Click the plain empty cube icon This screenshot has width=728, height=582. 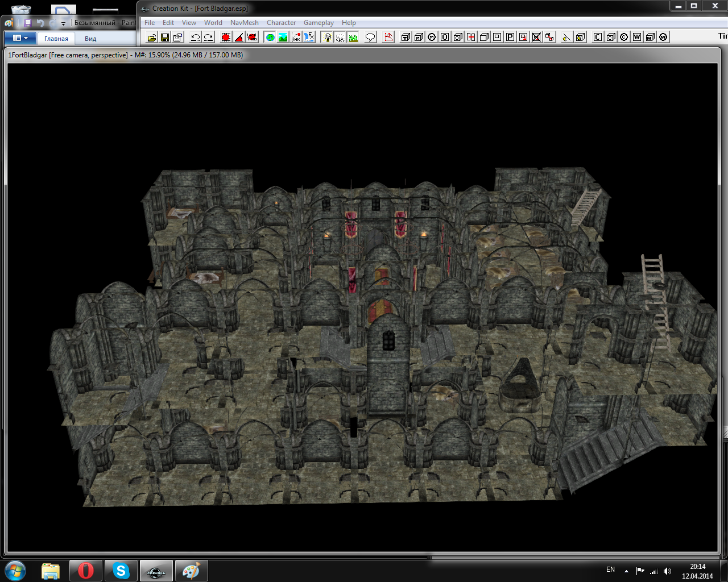(x=484, y=37)
